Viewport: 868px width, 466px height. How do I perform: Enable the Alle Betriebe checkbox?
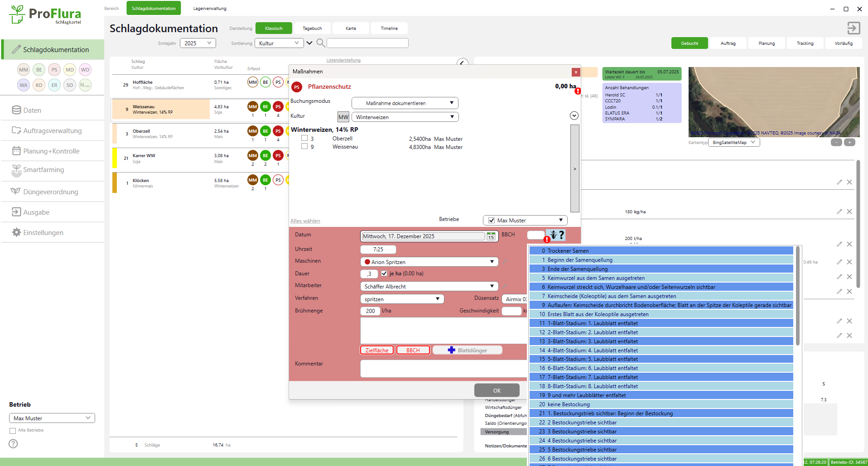pyautogui.click(x=13, y=431)
